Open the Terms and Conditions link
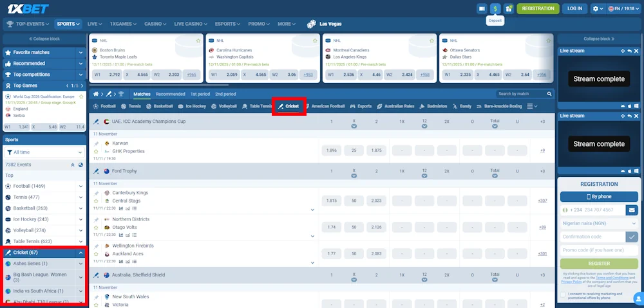This screenshot has height=308, width=644. [x=613, y=278]
